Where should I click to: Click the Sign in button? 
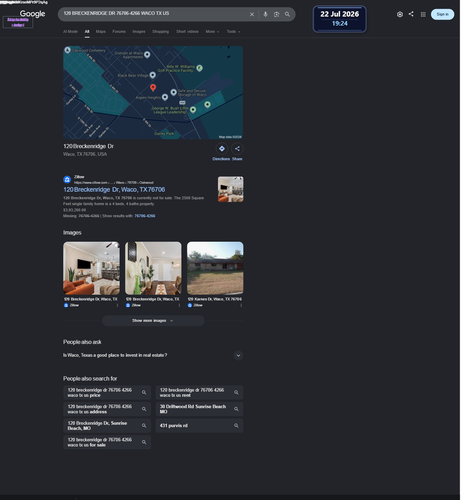442,14
